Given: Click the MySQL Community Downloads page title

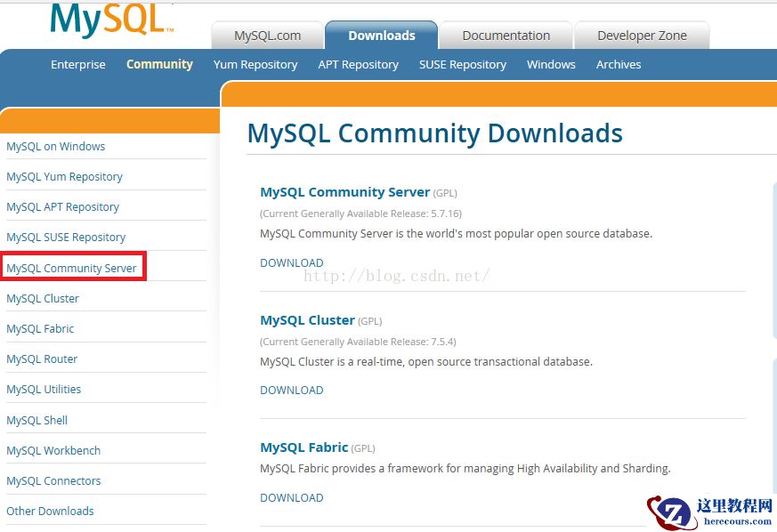Looking at the screenshot, I should [434, 133].
